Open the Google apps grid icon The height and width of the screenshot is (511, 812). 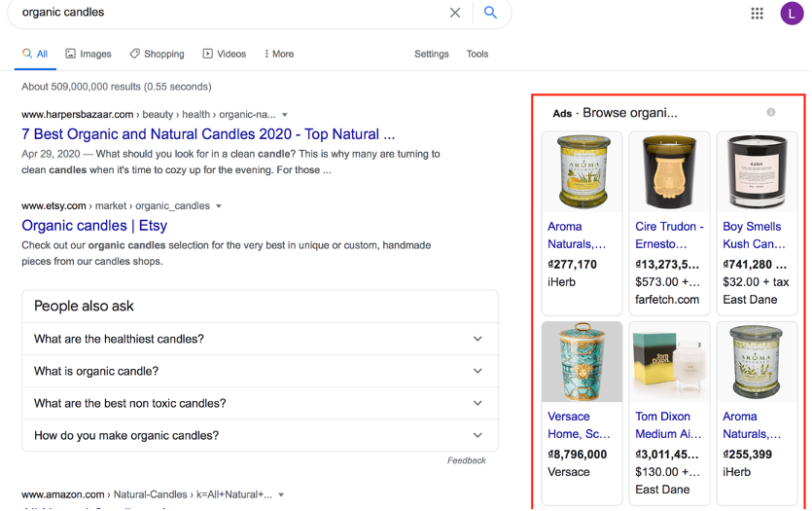tap(758, 14)
